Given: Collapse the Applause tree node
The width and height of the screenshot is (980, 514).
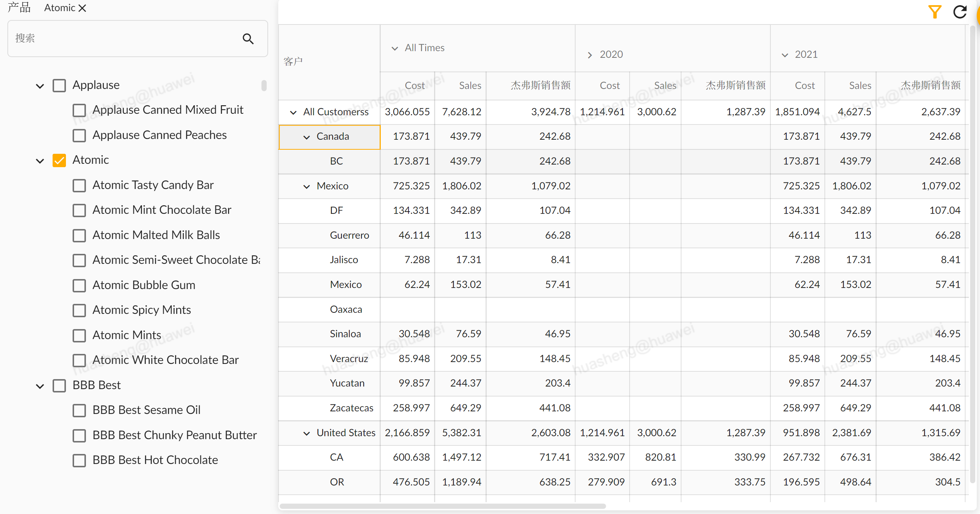Looking at the screenshot, I should pos(40,86).
